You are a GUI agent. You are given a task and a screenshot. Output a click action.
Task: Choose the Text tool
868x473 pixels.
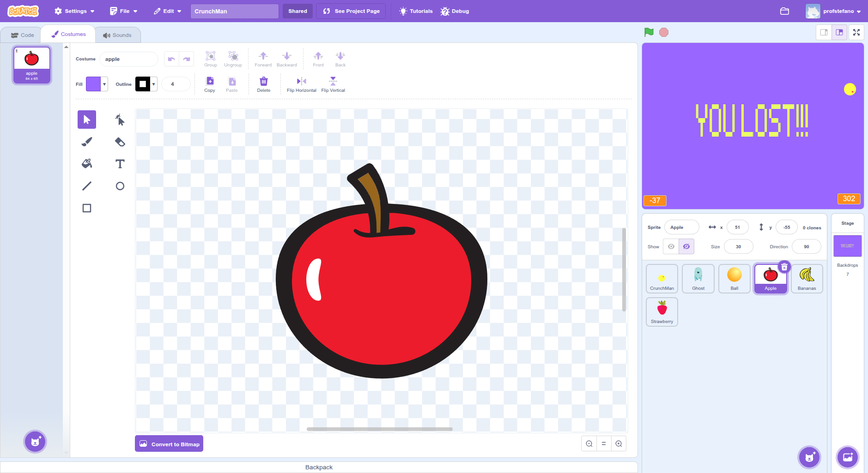(x=120, y=164)
